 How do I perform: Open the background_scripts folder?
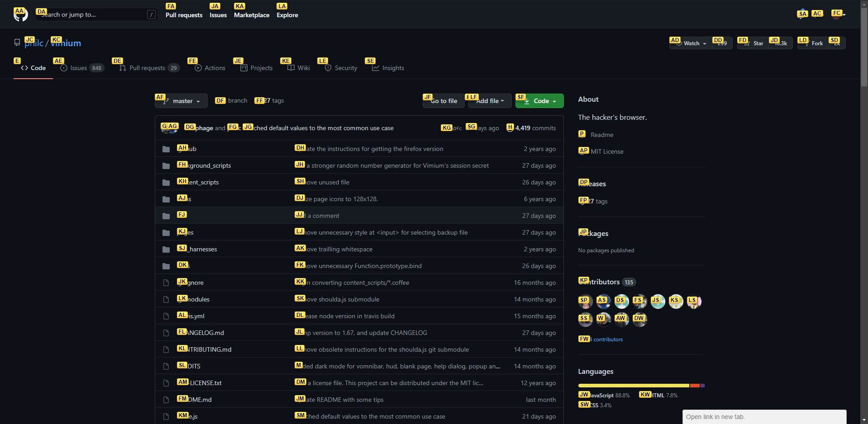tap(204, 165)
